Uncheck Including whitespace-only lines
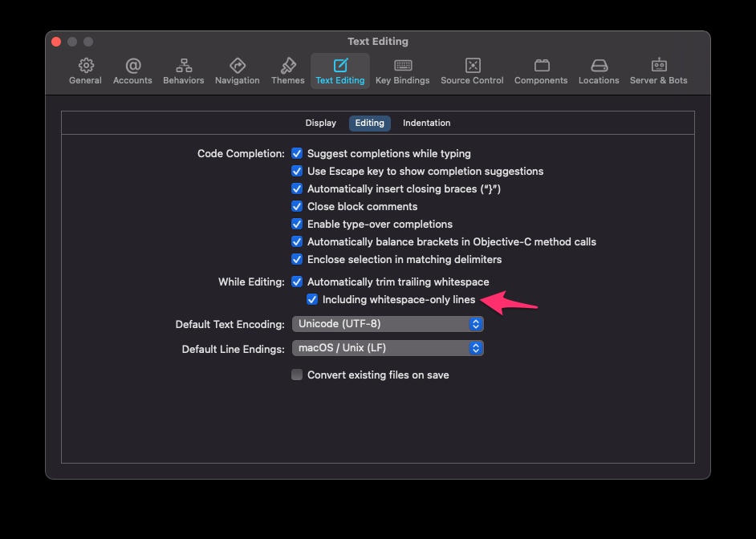This screenshot has width=756, height=539. click(312, 300)
